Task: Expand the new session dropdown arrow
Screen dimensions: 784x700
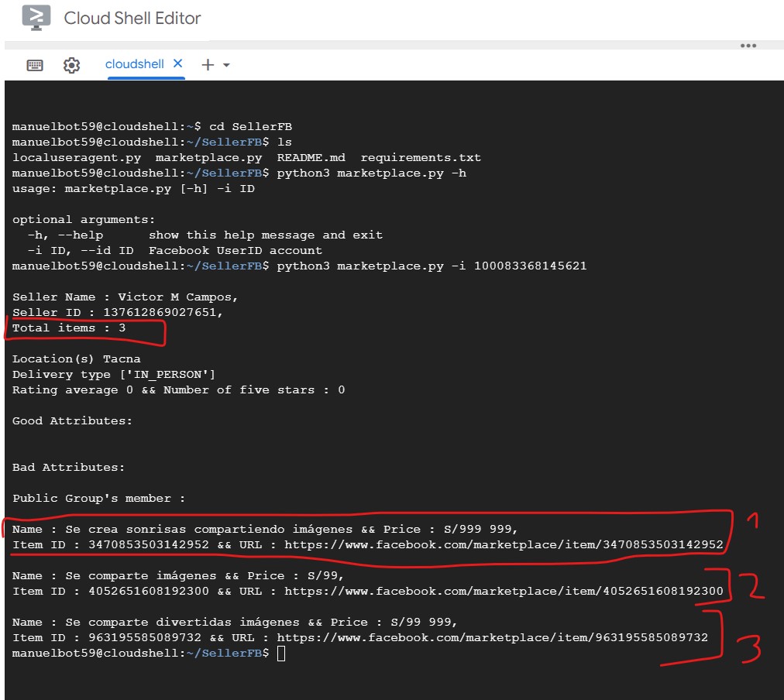Action: click(x=226, y=65)
